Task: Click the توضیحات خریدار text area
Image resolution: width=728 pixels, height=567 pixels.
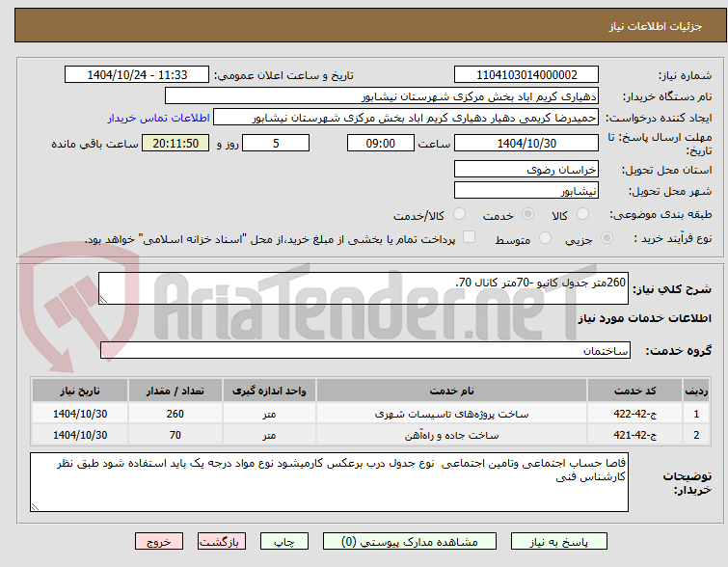Action: point(329,482)
